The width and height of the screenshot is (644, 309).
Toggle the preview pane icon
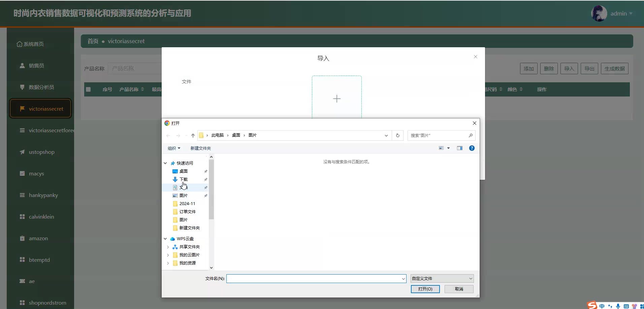(x=460, y=148)
